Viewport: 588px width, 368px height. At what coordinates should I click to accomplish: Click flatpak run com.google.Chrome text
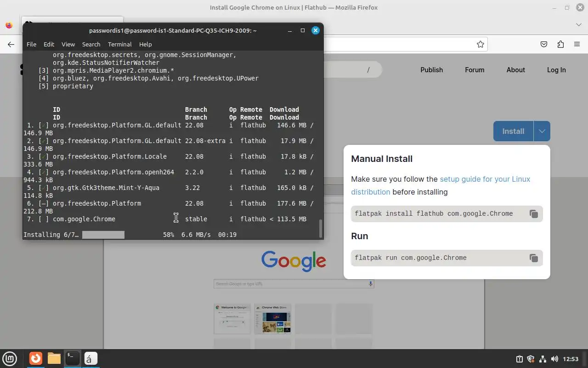click(x=411, y=258)
